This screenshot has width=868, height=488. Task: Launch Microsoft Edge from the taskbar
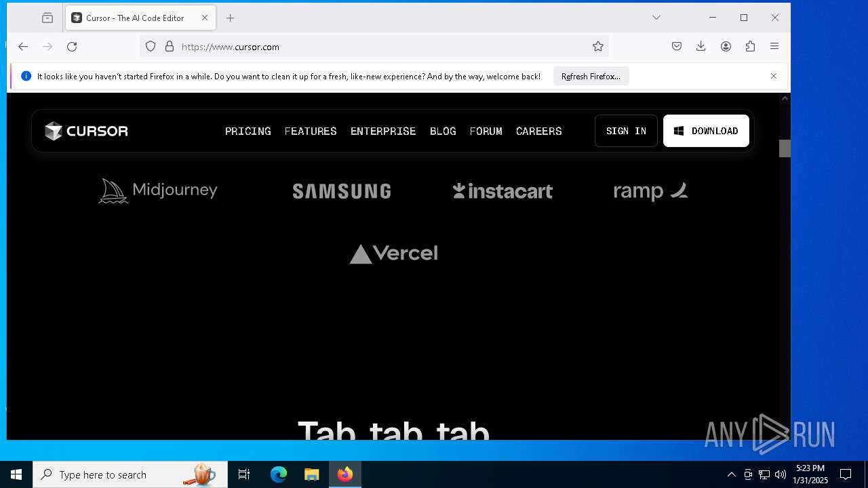[x=279, y=474]
